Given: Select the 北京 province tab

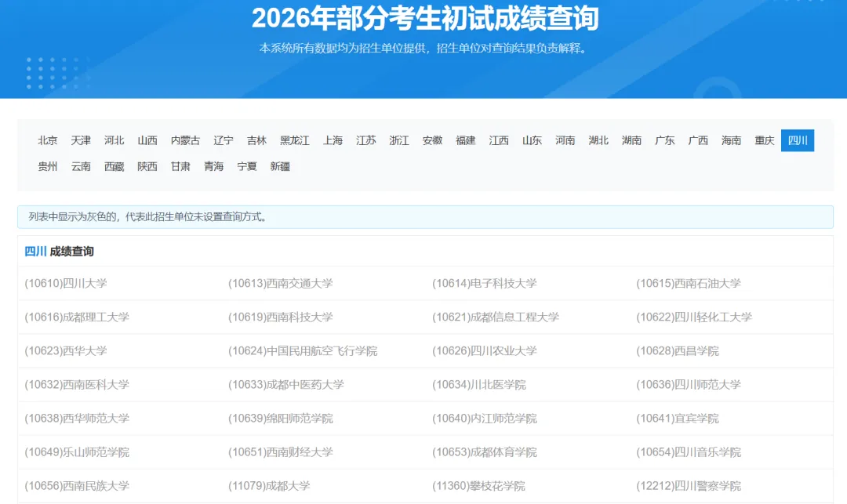Looking at the screenshot, I should pyautogui.click(x=48, y=140).
